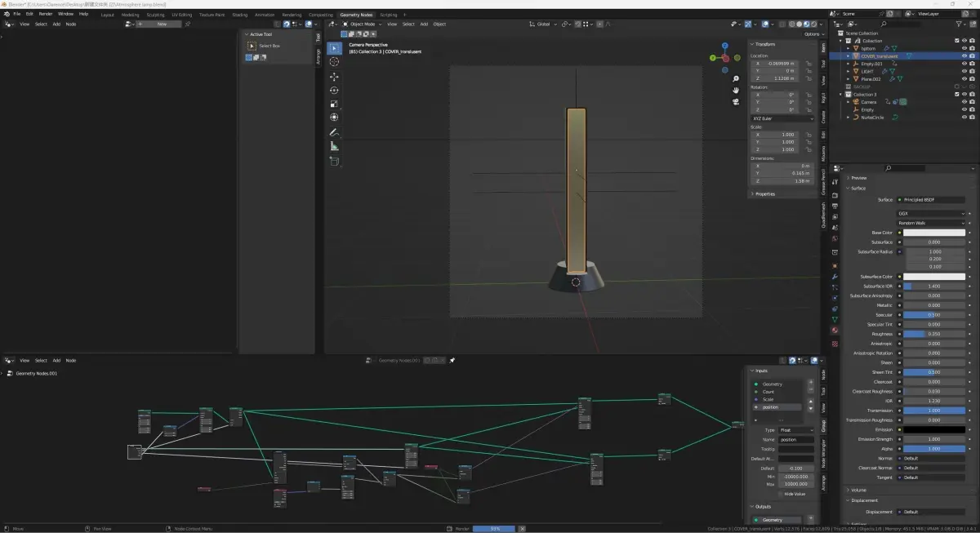Select the Move tool in viewport toolbar
The width and height of the screenshot is (980, 533).
tap(334, 77)
